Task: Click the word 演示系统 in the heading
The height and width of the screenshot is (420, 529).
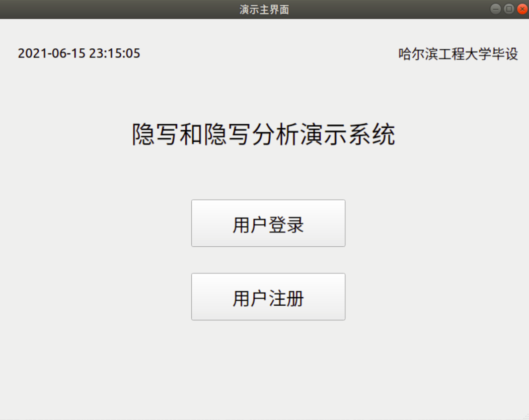Action: point(347,134)
